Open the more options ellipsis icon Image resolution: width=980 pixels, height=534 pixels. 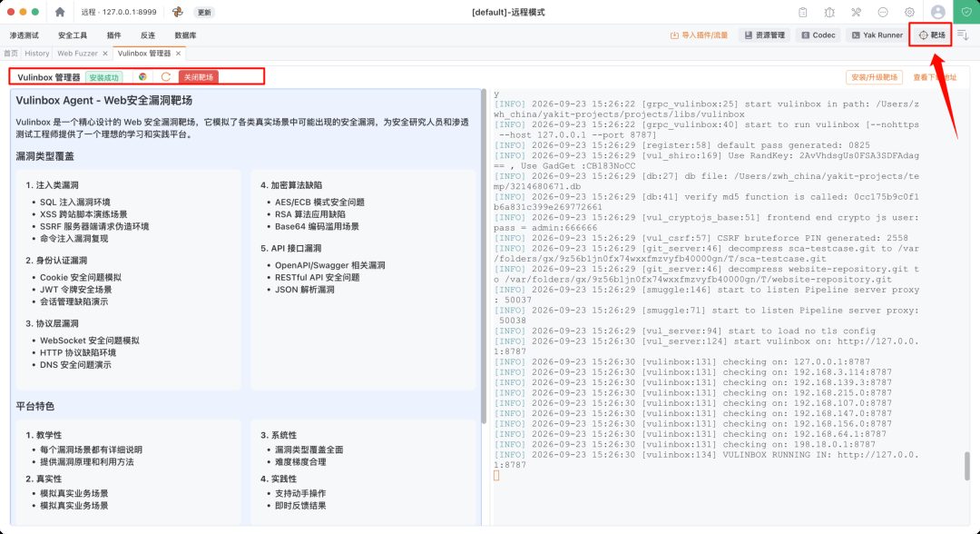point(883,12)
